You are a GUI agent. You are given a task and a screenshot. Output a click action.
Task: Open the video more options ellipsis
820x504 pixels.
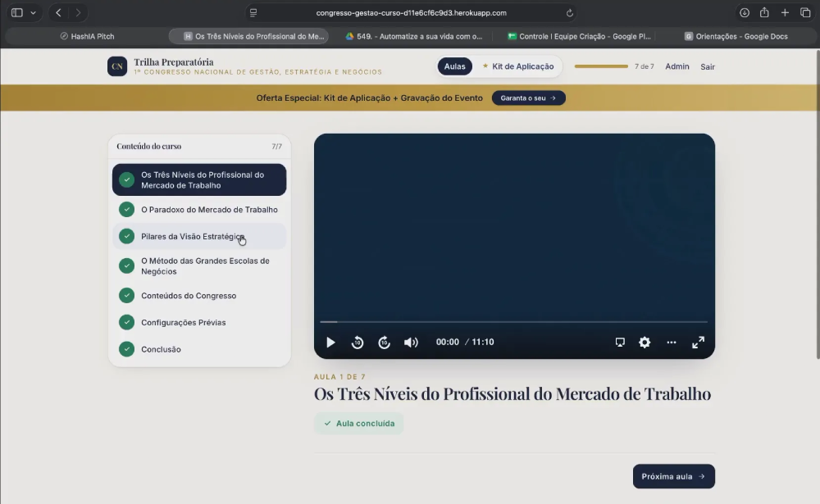672,343
